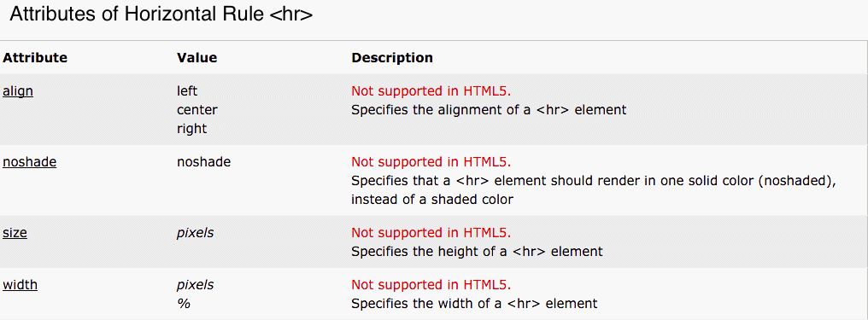Screen dimensions: 868x320
Task: Click 'pixels' value in the size row
Action: coord(196,233)
